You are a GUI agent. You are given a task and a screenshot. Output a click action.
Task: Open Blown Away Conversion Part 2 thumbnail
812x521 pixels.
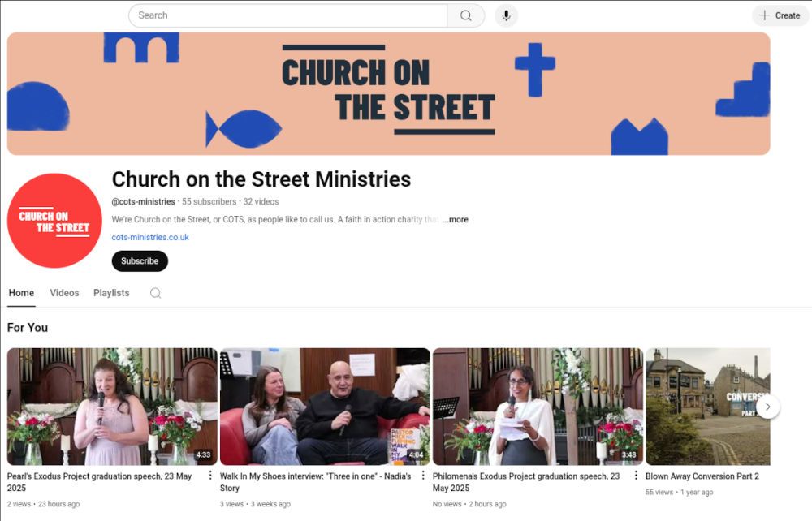[708, 407]
